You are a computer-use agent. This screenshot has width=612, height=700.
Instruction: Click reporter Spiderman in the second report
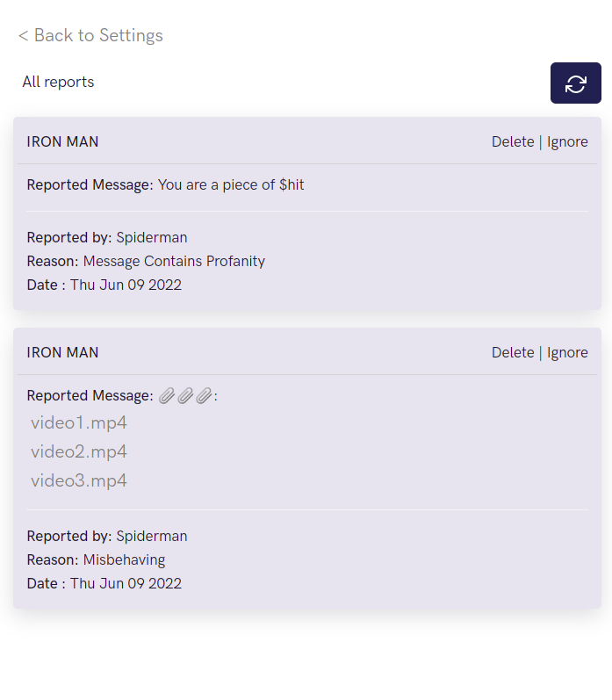(x=152, y=536)
